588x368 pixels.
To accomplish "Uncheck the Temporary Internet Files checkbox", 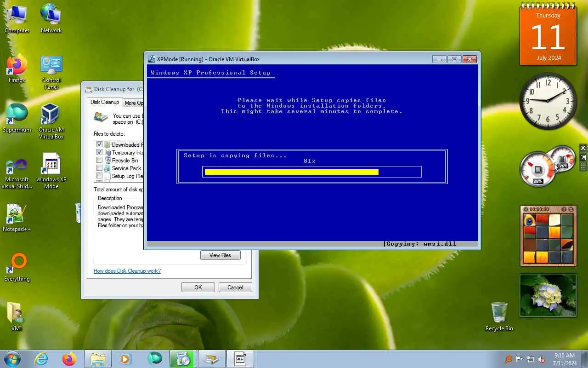I will tap(99, 152).
